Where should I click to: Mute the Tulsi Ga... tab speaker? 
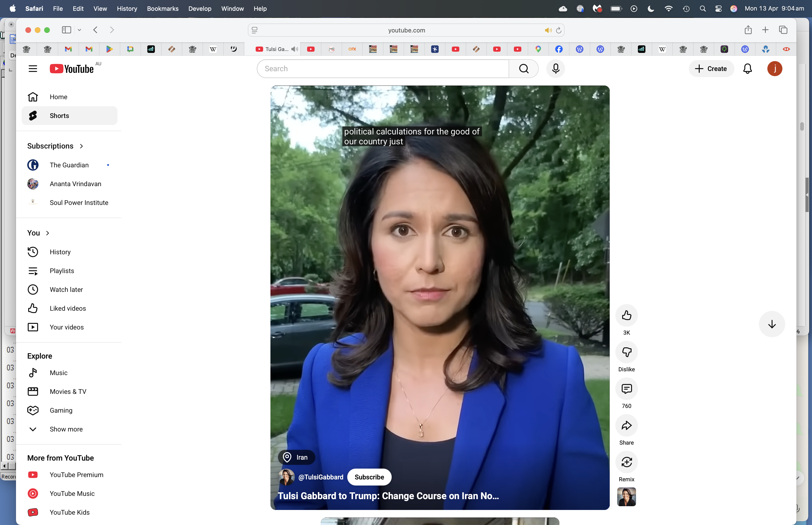tap(295, 49)
